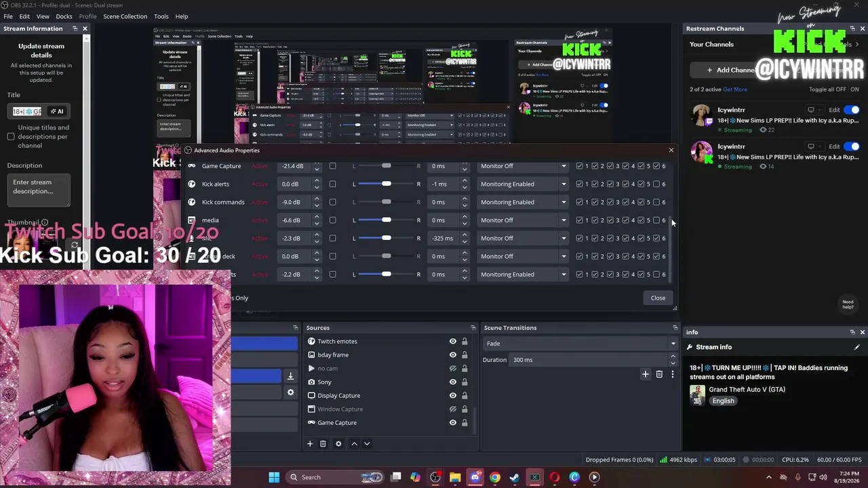This screenshot has height=488, width=868.
Task: Click the Game Capture gamepad icon in Sources
Action: 311,423
